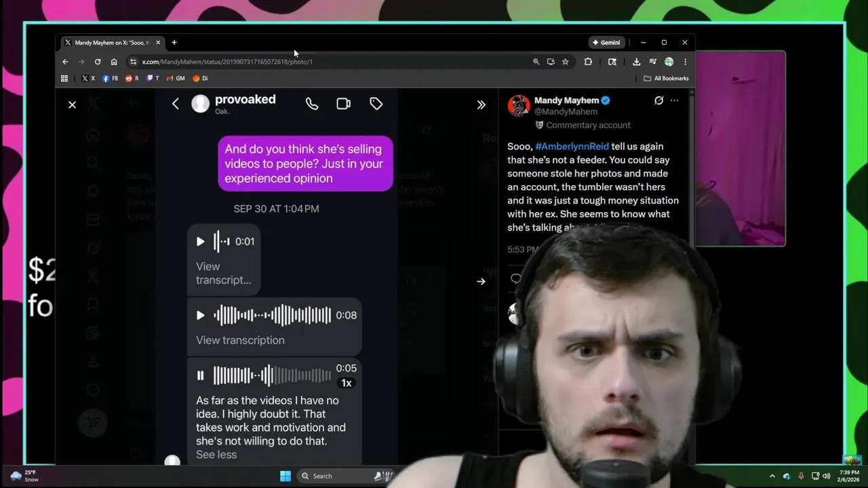Click the tag label icon in chat header

376,104
